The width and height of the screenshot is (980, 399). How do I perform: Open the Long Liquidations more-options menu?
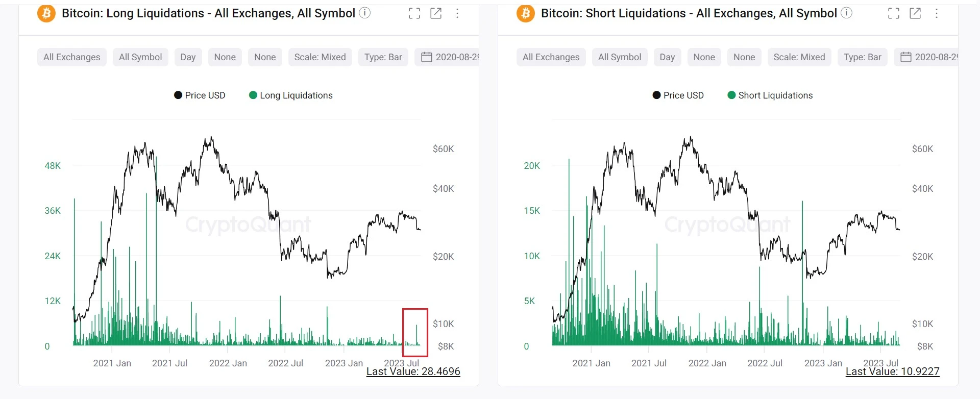[x=457, y=14]
